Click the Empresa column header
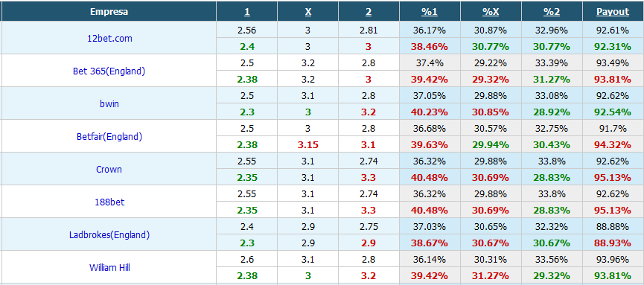Image resolution: width=644 pixels, height=285 pixels. tap(109, 12)
